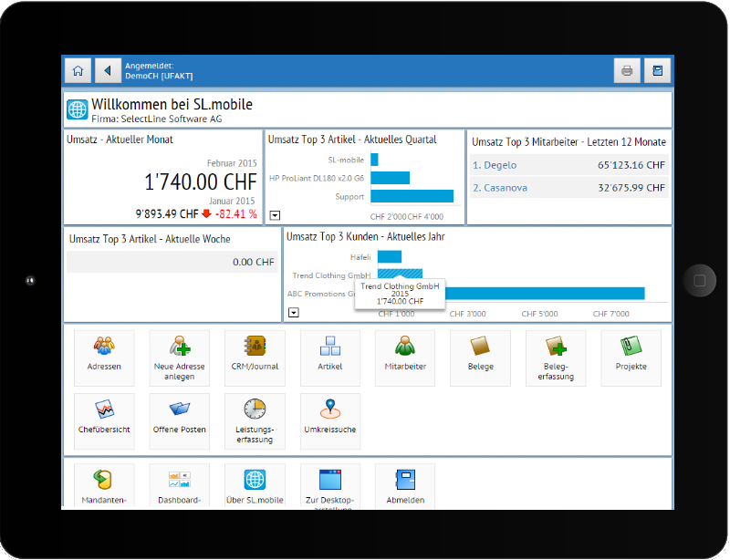
Task: Open Leistungserfassung tile
Action: click(x=255, y=420)
